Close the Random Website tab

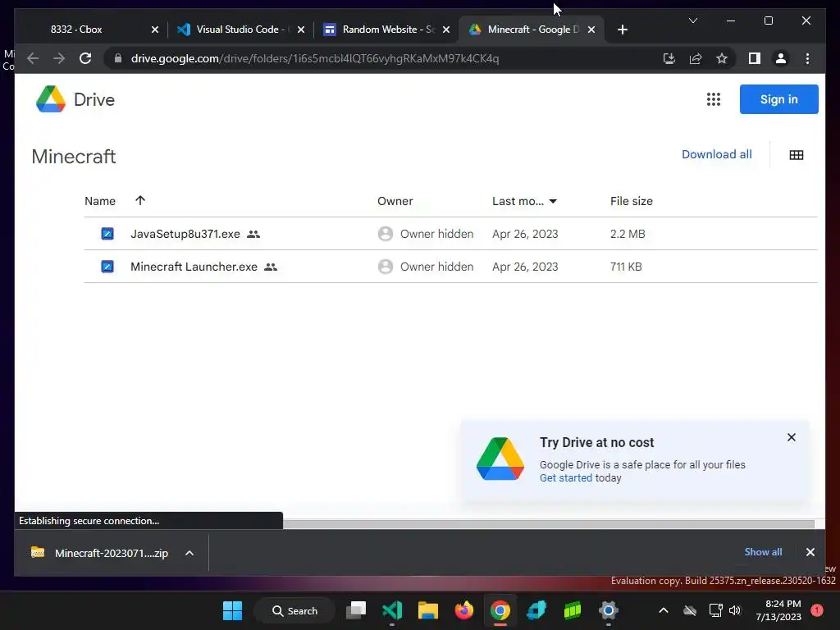(x=445, y=30)
